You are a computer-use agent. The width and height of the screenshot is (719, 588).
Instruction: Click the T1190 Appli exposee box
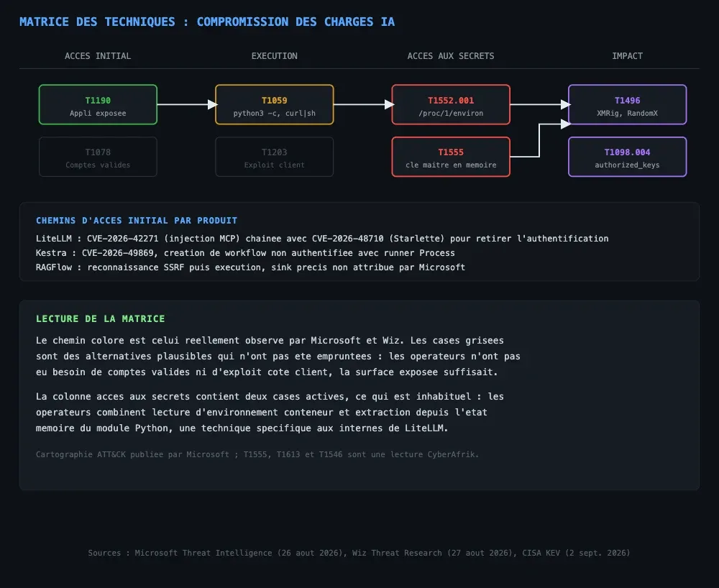(98, 104)
